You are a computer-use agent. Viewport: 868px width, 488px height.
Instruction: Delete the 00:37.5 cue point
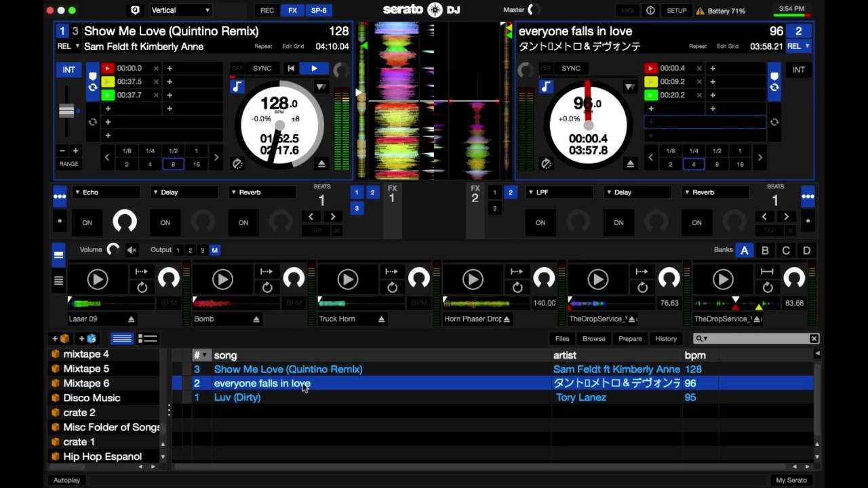point(156,82)
